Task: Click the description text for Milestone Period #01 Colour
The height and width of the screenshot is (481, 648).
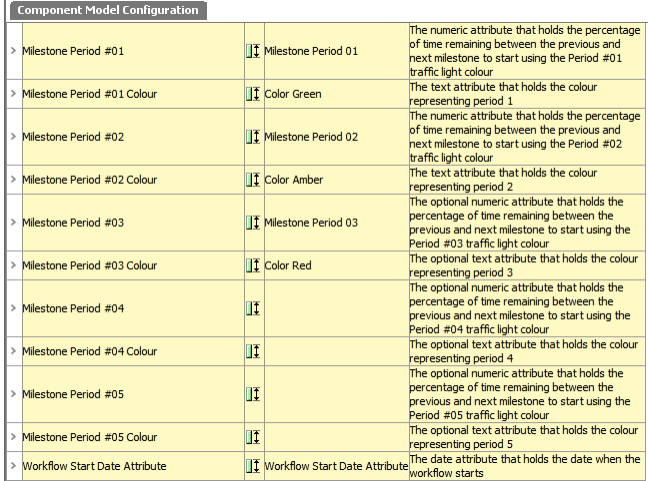Action: point(503,94)
